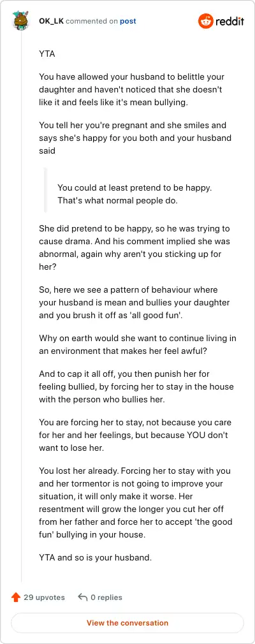Select the "29 upvotes" count label

(44, 597)
